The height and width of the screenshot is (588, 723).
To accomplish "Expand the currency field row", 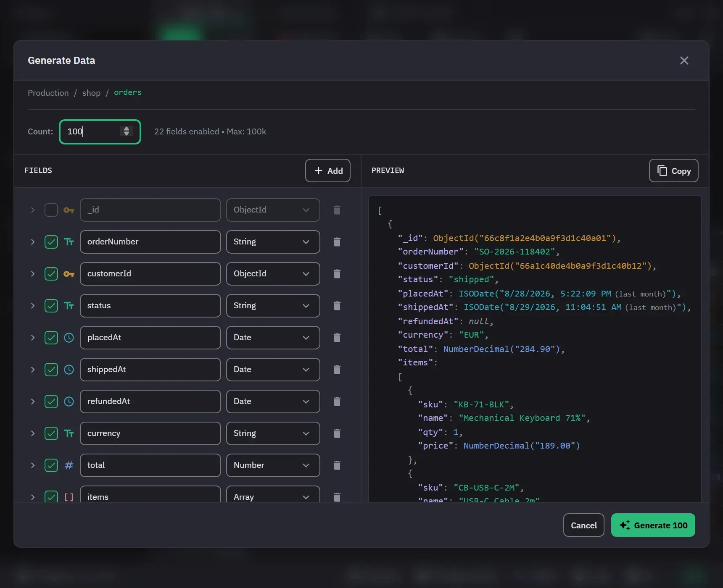I will [33, 433].
